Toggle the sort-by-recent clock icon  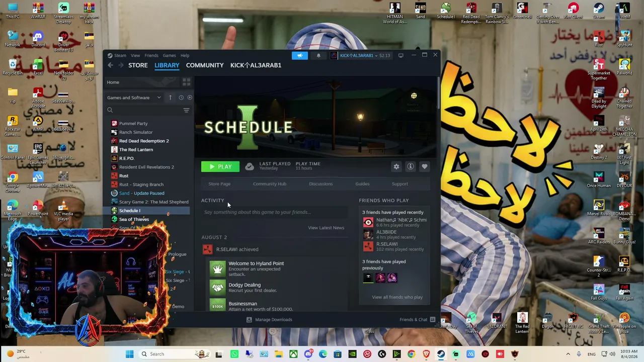pyautogui.click(x=181, y=98)
